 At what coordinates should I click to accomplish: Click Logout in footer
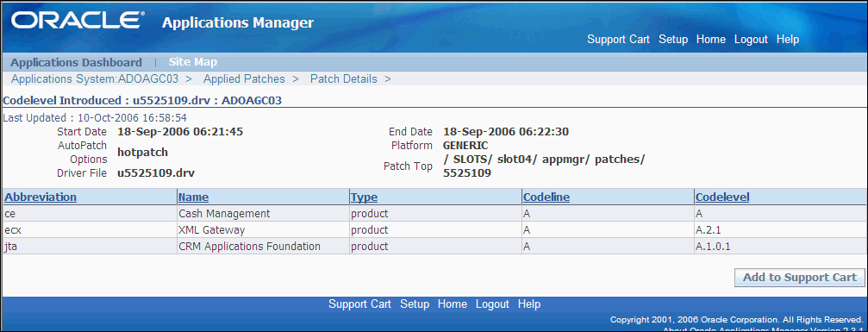point(492,304)
